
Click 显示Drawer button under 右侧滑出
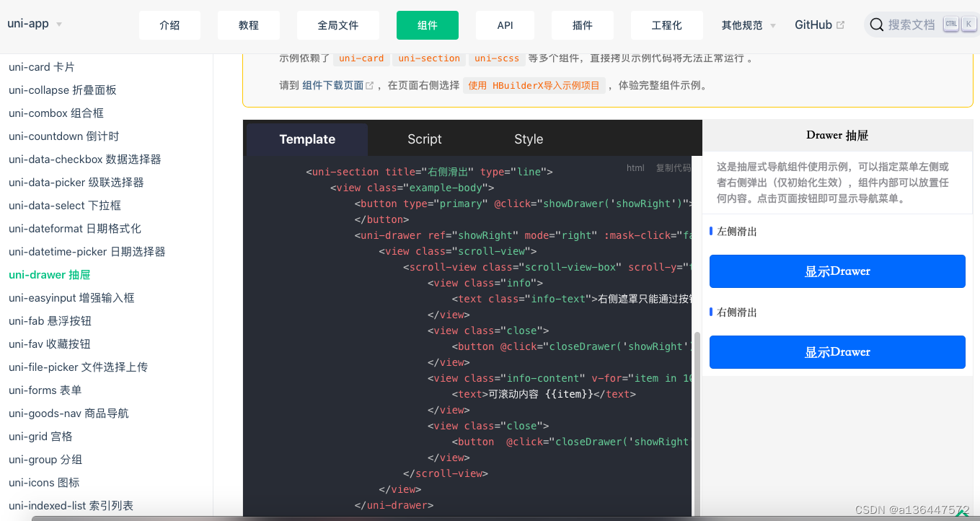[x=837, y=352]
